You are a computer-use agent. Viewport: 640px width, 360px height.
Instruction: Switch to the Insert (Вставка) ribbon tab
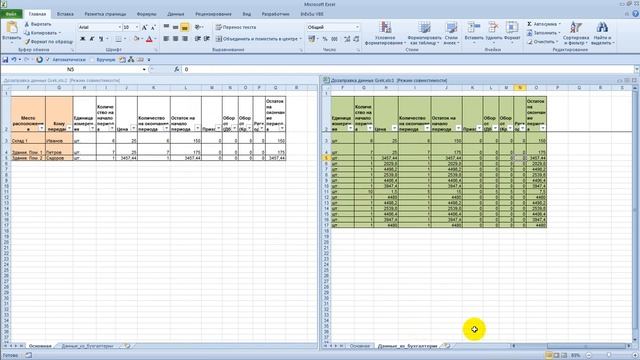click(65, 14)
